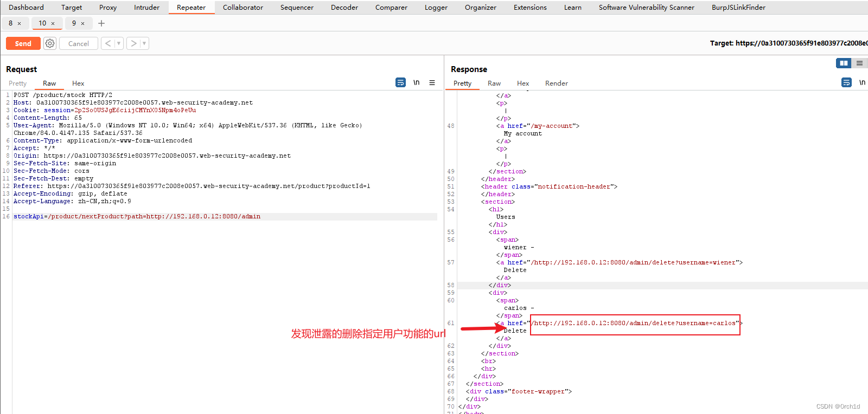Screen dimensions: 868x414
Task: Toggle request non-printable characters (\n)
Action: point(416,82)
